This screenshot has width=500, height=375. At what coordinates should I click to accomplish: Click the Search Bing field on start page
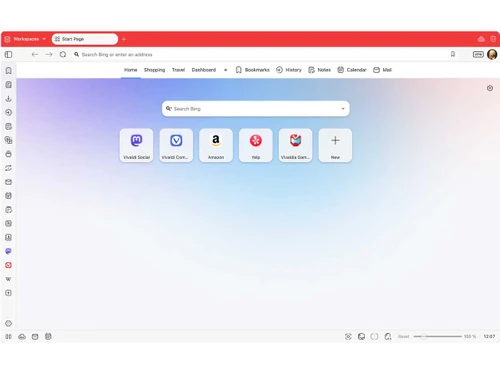point(256,109)
